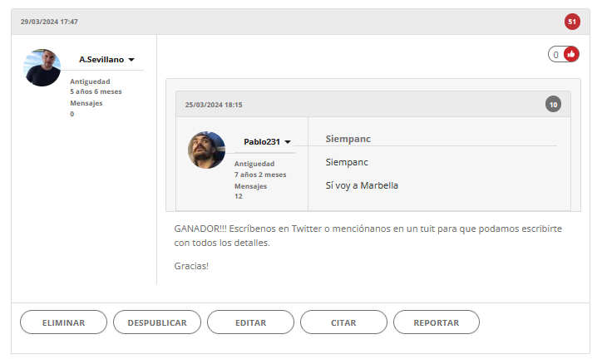This screenshot has height=364, width=602.
Task: Click the EDITAR button
Action: (251, 322)
